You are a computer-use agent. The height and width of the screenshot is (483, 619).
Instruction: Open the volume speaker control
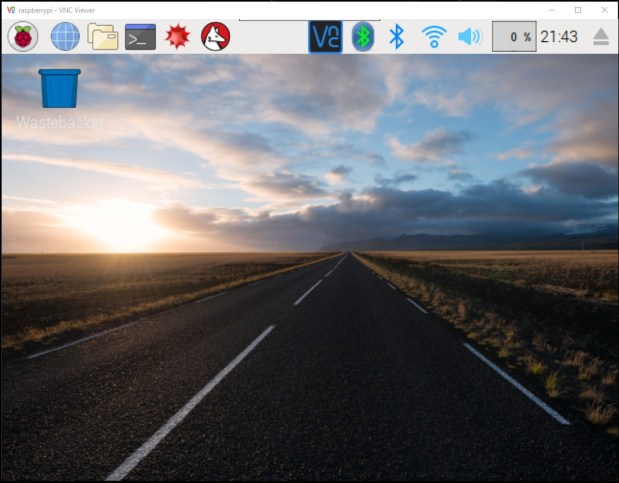pyautogui.click(x=469, y=37)
